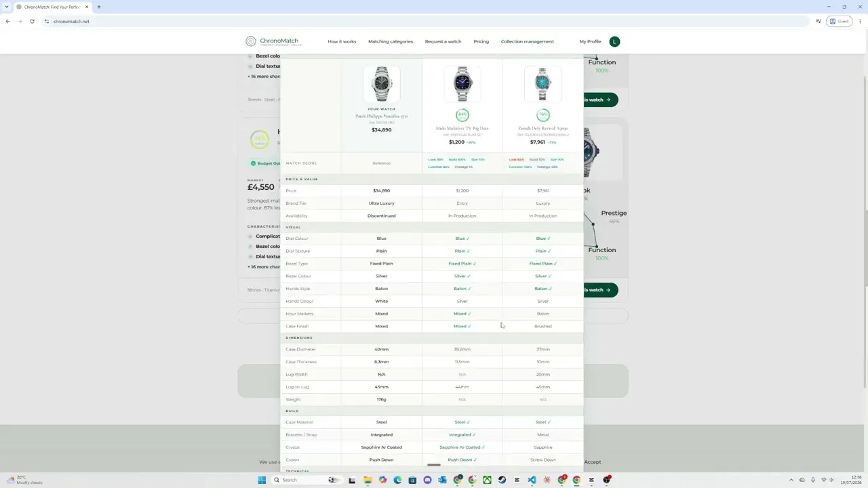
Task: Go back using the browser back arrow
Action: tap(7, 21)
